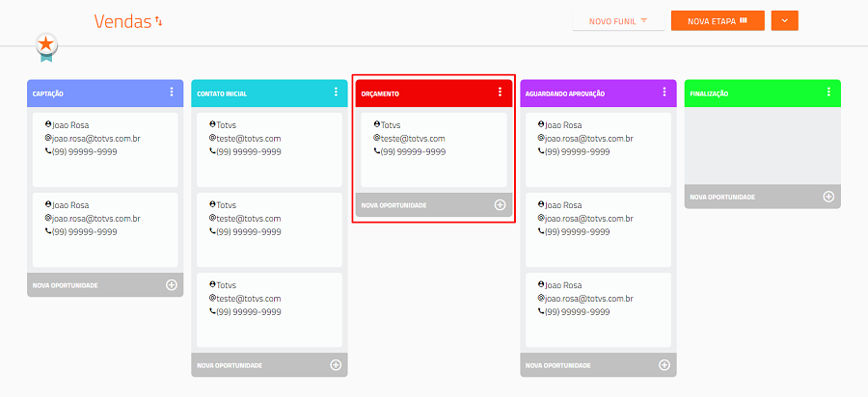Open the third Joao Rosa card in Aguardando Aprovação
This screenshot has height=397, width=868.
598,310
